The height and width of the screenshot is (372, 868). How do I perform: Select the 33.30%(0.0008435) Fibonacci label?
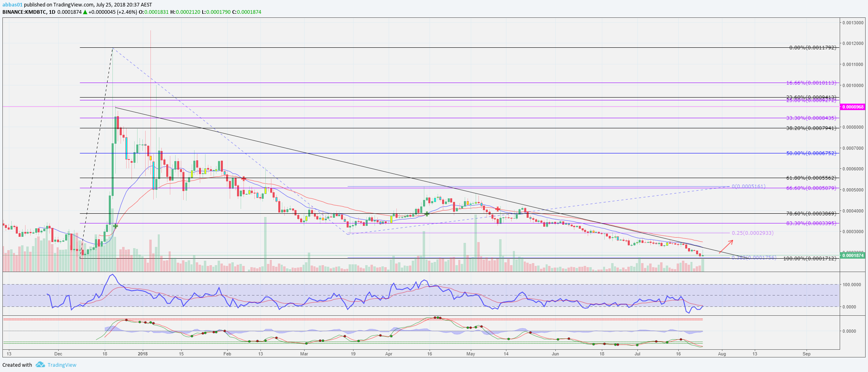[x=811, y=118]
